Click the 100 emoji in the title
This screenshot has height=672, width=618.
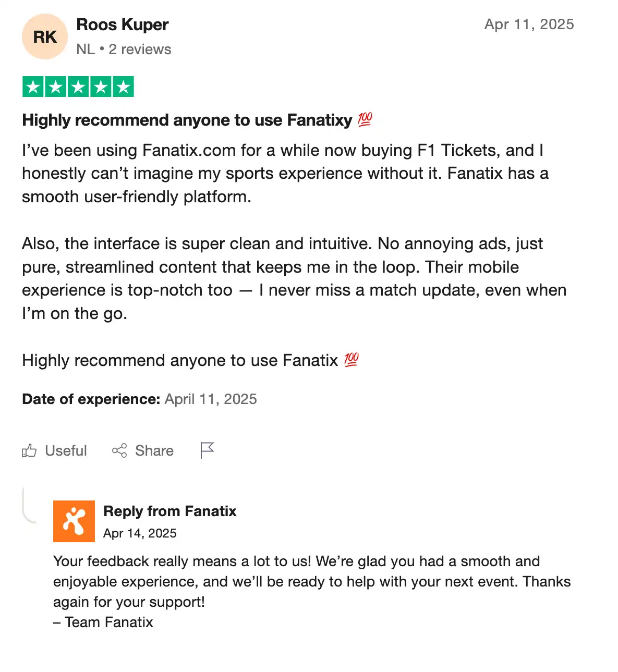365,119
